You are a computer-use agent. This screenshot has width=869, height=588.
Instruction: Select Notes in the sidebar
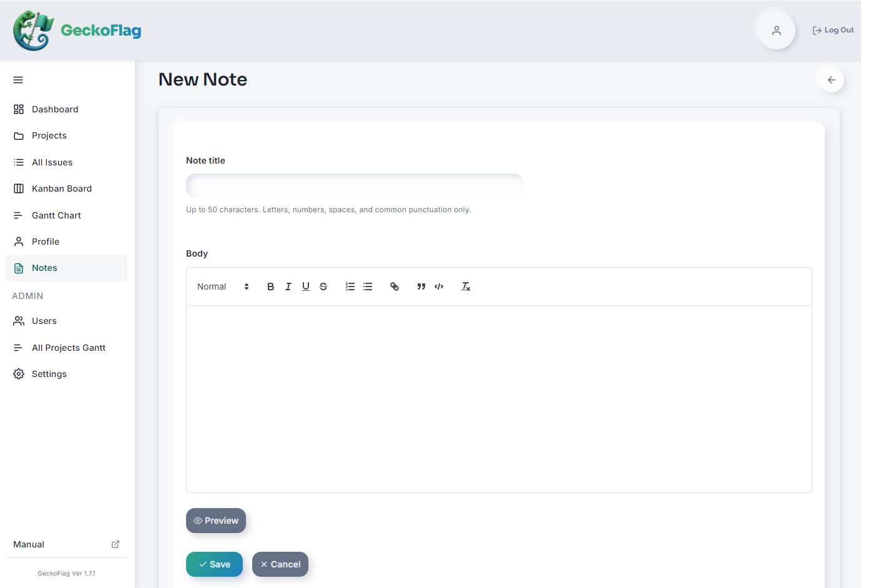(66, 268)
